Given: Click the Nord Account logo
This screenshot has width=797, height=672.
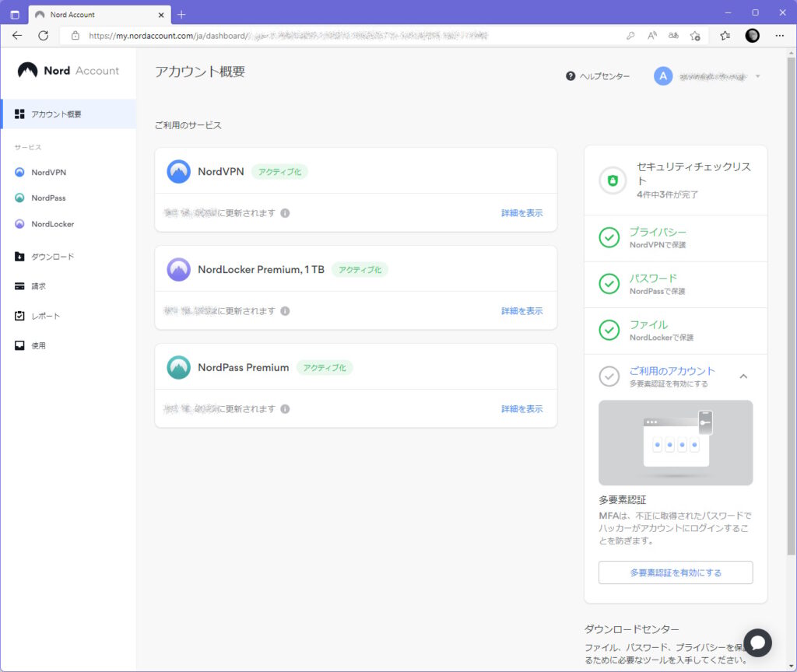Looking at the screenshot, I should click(68, 71).
